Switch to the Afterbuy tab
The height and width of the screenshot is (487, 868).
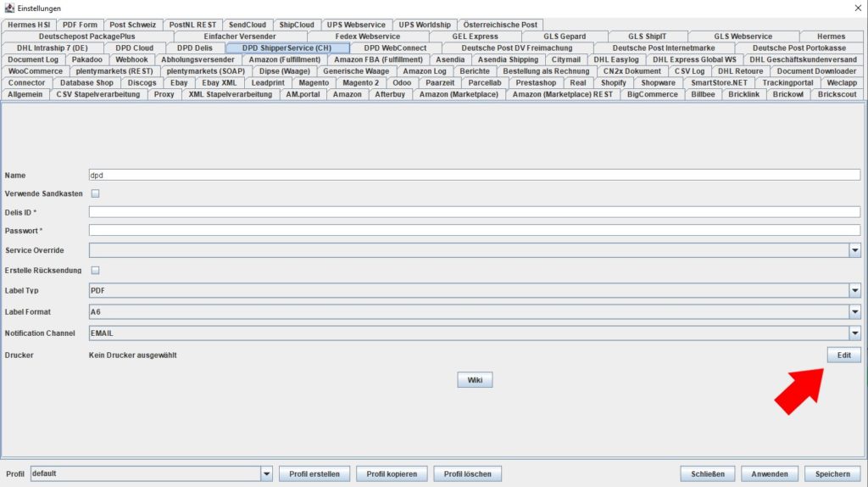(x=390, y=94)
